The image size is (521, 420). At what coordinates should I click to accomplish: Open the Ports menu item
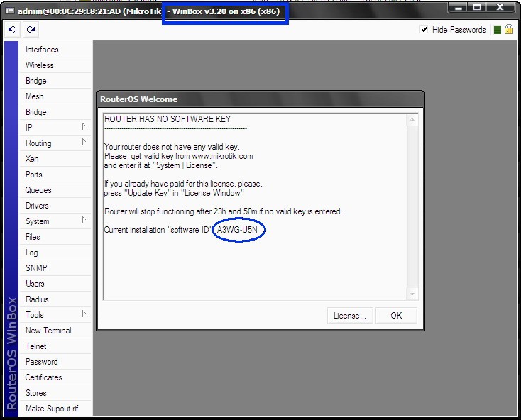coord(55,175)
